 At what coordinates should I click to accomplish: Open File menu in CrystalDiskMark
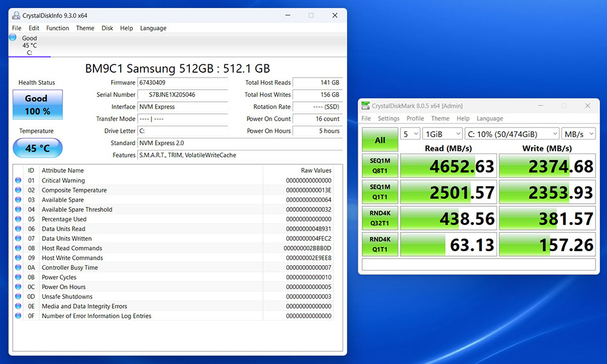click(x=366, y=118)
